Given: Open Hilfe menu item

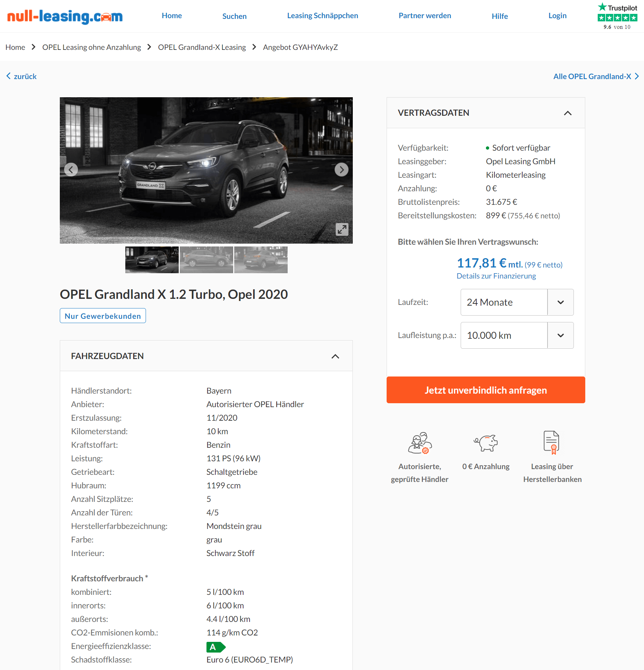Looking at the screenshot, I should (x=499, y=16).
